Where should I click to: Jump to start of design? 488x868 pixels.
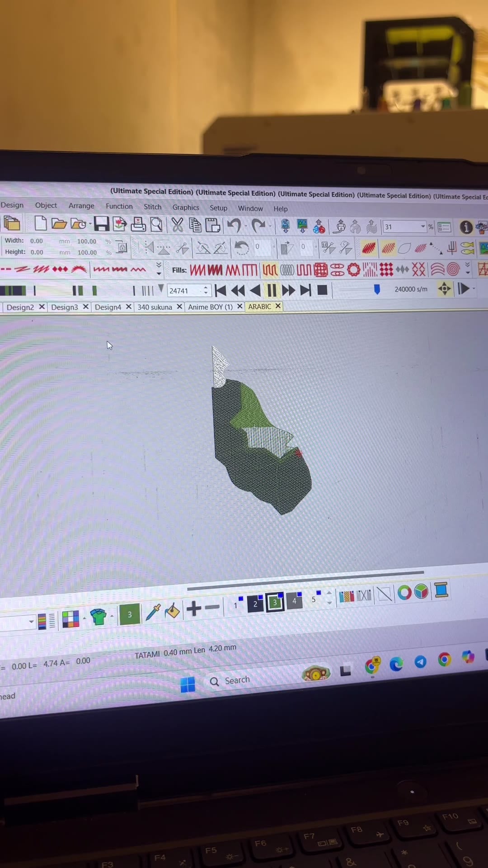(221, 291)
